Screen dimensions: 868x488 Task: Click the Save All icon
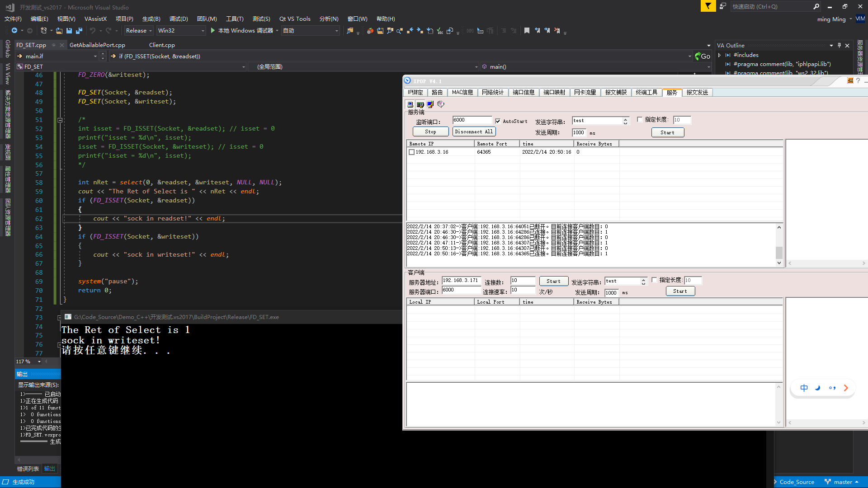pos(79,31)
